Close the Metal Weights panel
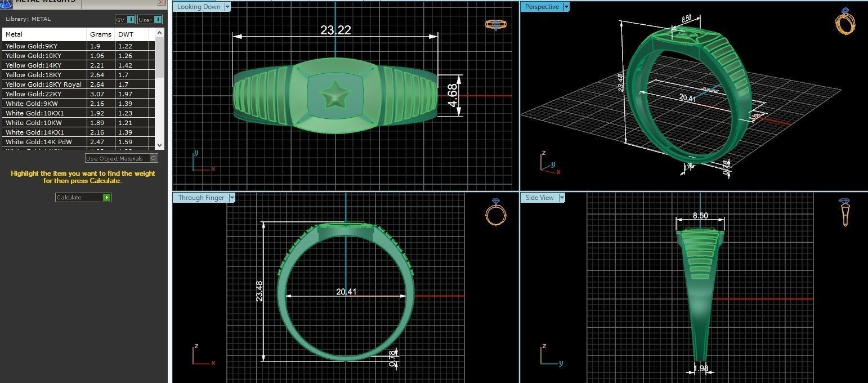Image resolution: width=868 pixels, height=383 pixels. [161, 2]
